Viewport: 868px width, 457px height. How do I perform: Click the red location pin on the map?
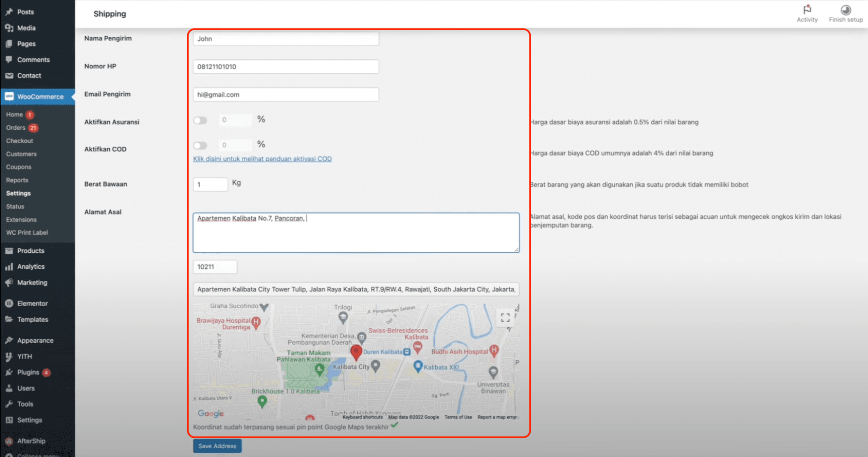356,352
